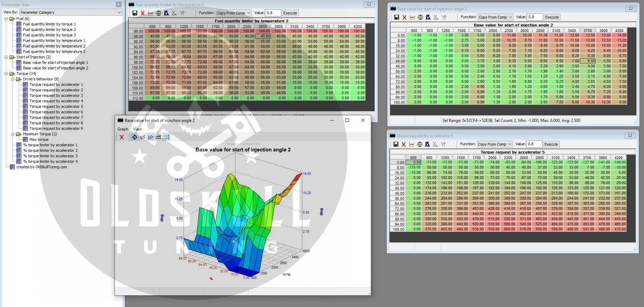Click the save icon in Fuel quantity limiter window
This screenshot has height=307, width=644.
tap(134, 13)
